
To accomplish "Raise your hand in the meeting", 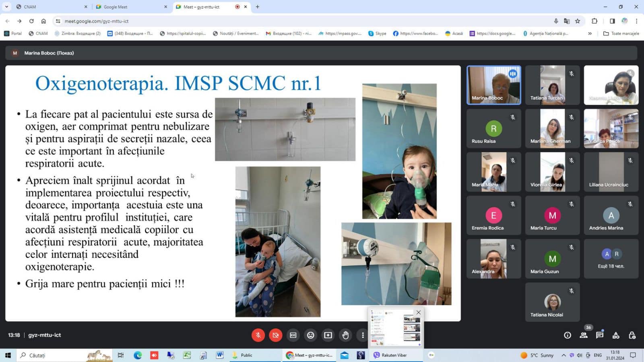I will pos(345,335).
